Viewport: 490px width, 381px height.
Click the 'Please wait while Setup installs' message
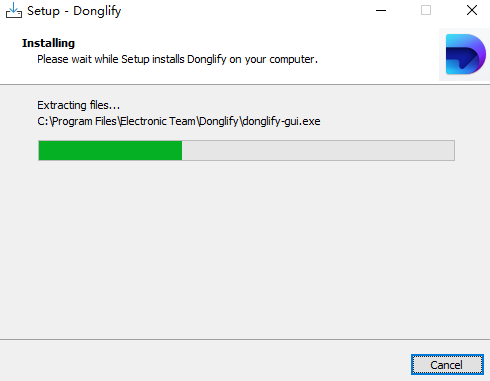click(x=177, y=59)
